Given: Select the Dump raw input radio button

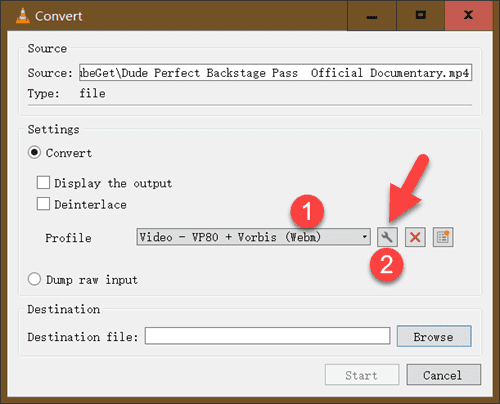Looking at the screenshot, I should click(x=34, y=279).
